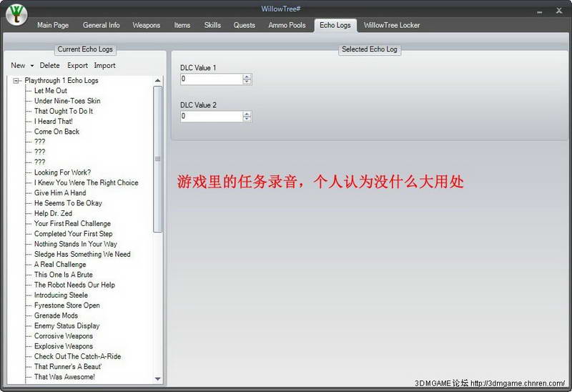Open the Weapons tab

point(146,25)
